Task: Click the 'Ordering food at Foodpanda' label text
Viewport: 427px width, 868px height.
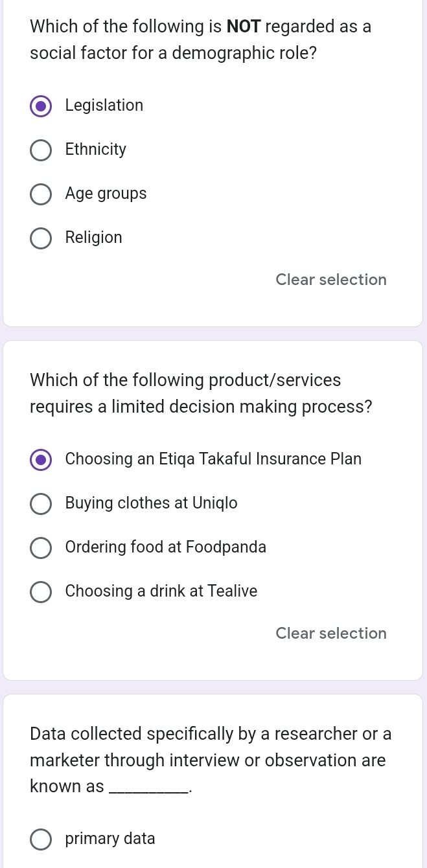Action: 165,547
